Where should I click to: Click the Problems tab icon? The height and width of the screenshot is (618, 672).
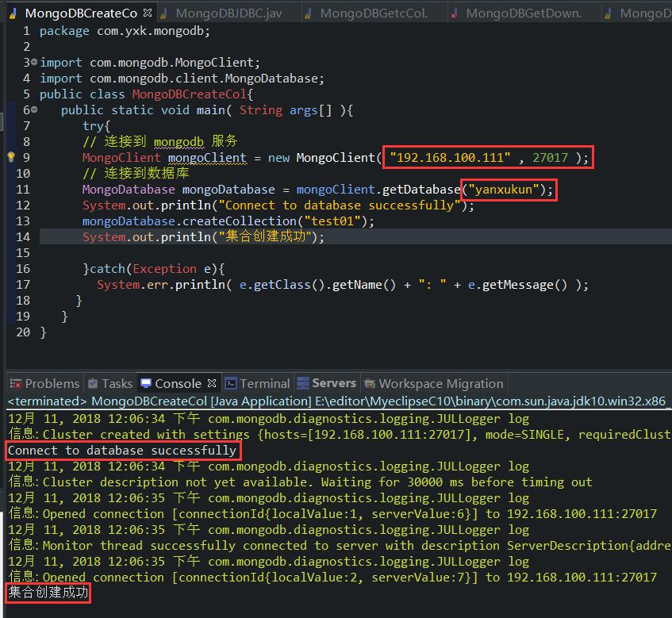(x=16, y=383)
